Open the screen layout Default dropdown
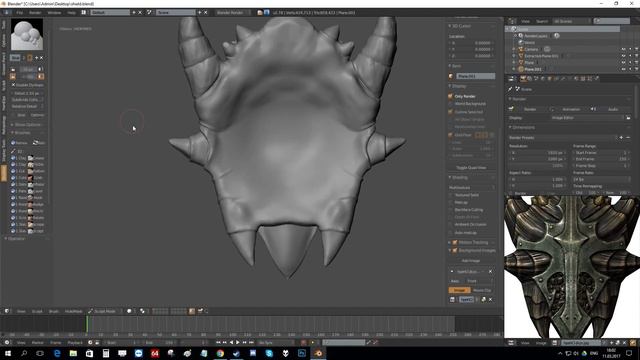The width and height of the screenshot is (640, 360). [x=110, y=13]
